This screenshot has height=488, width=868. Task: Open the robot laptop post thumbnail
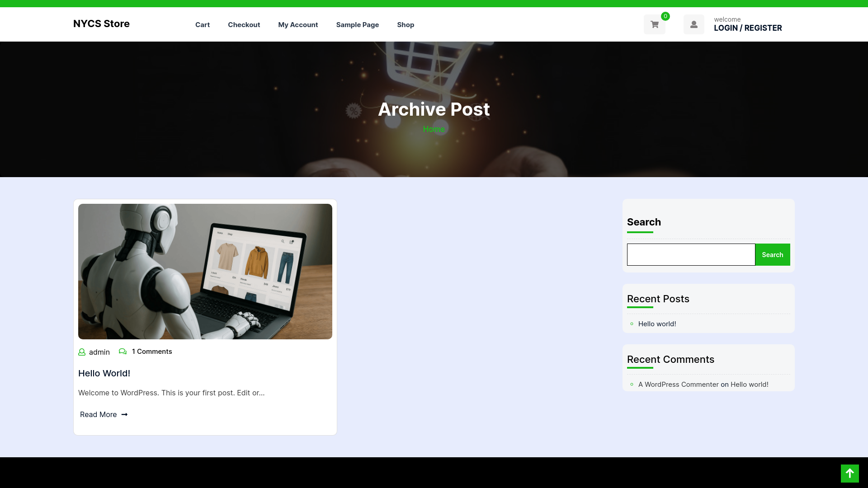pyautogui.click(x=205, y=271)
